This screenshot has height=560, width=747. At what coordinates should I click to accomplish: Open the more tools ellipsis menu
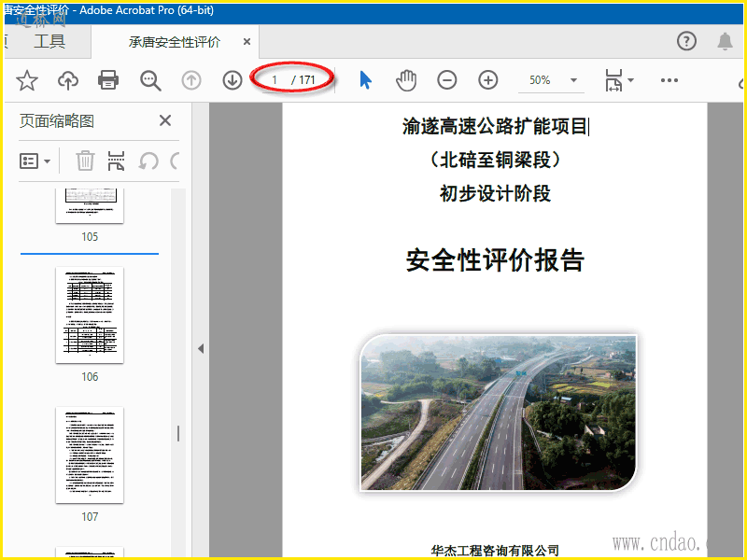669,80
